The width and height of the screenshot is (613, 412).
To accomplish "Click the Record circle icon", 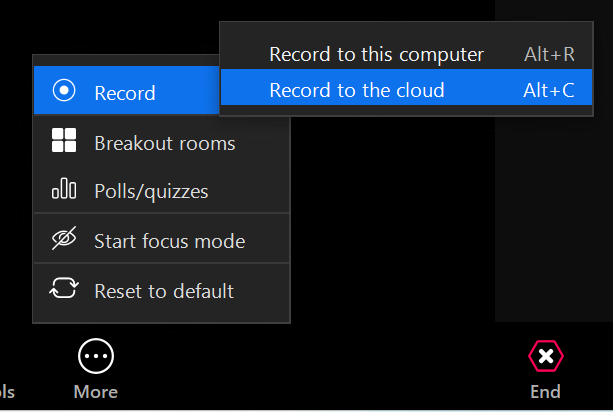I will pos(64,92).
